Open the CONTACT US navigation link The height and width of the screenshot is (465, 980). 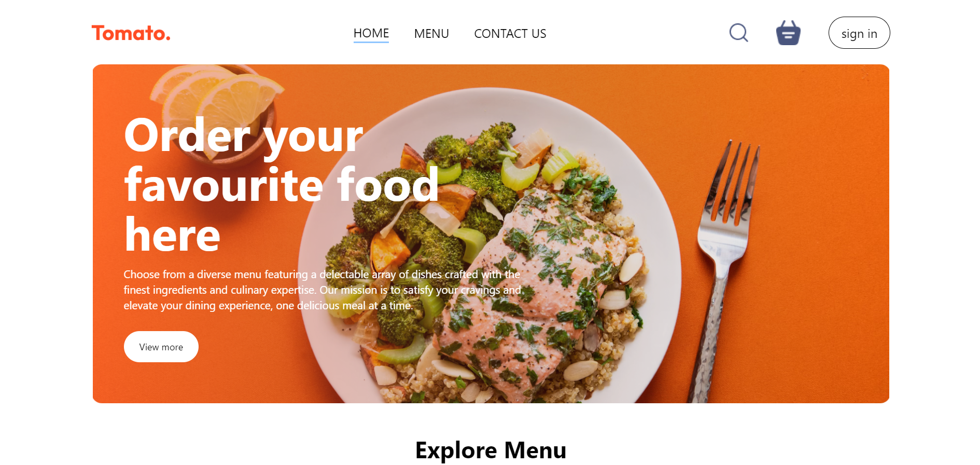tap(510, 34)
